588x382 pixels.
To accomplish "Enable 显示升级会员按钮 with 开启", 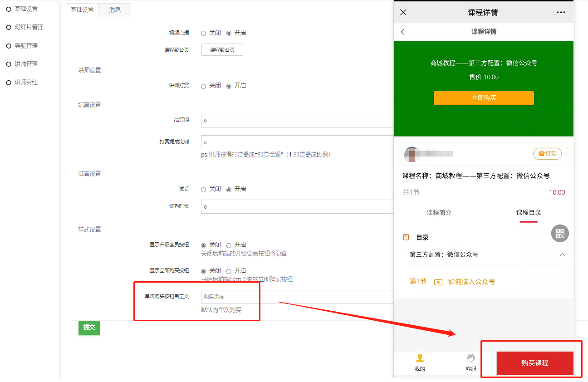I will (229, 245).
